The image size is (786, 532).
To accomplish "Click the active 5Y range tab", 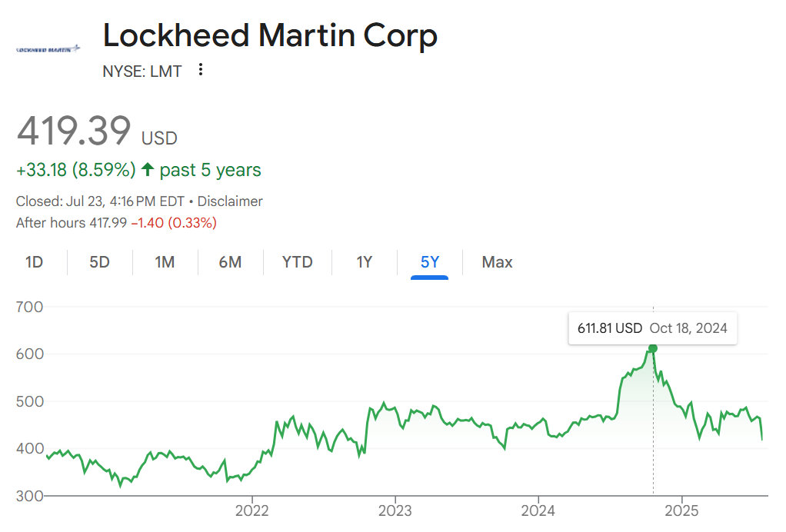I will pyautogui.click(x=430, y=262).
